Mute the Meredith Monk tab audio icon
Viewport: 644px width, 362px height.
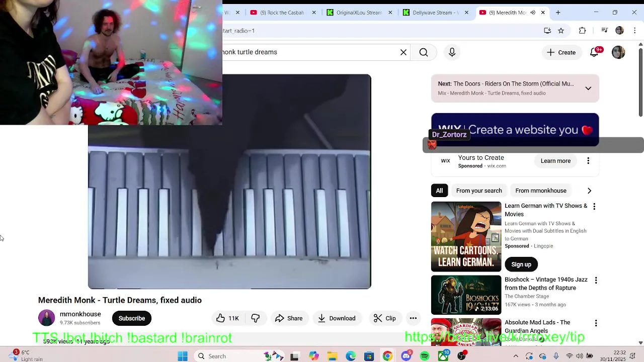(x=533, y=13)
